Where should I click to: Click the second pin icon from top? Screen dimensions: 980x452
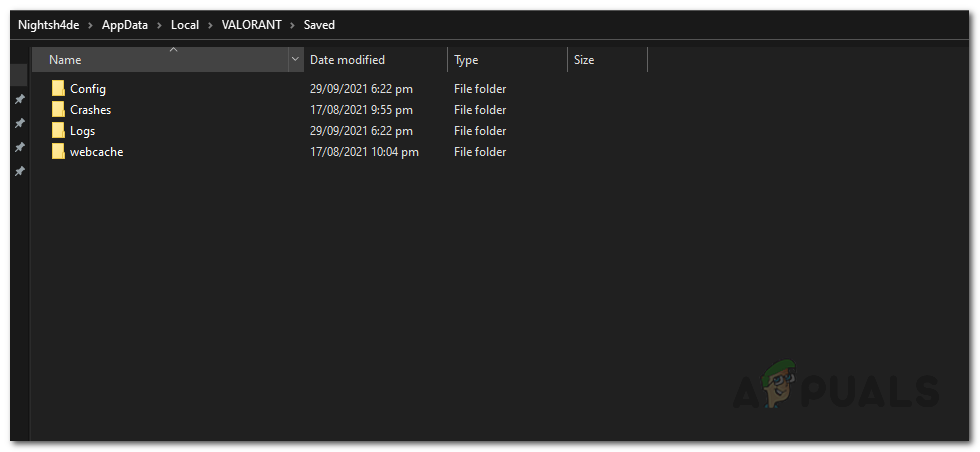coord(19,123)
